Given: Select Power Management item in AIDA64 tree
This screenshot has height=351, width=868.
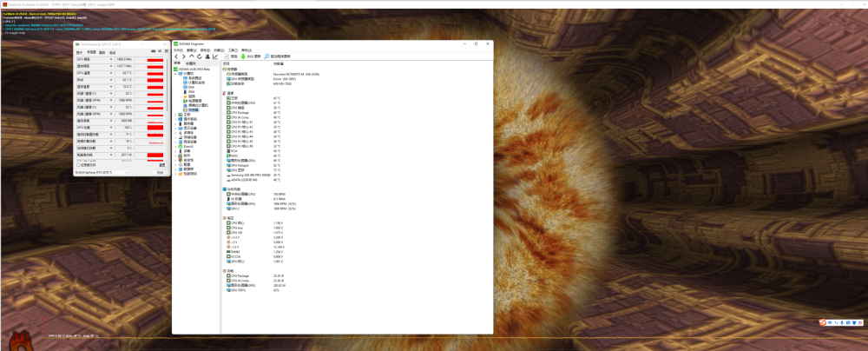Looking at the screenshot, I should point(193,101).
